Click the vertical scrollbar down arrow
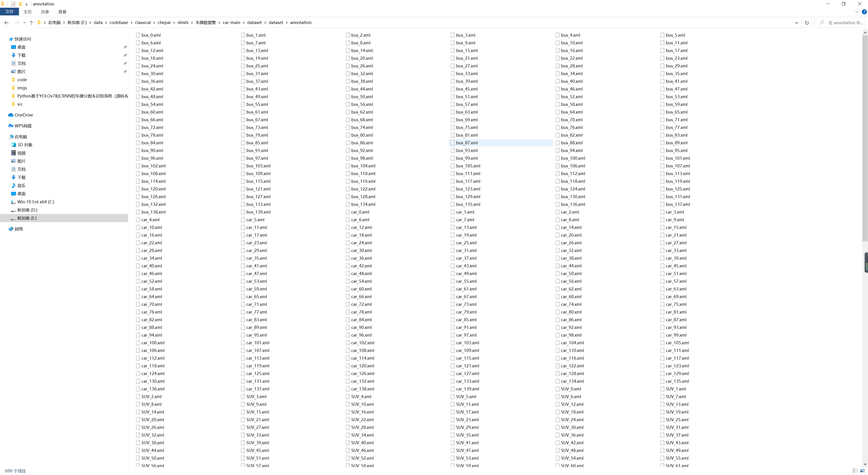868x475 pixels. (x=865, y=464)
